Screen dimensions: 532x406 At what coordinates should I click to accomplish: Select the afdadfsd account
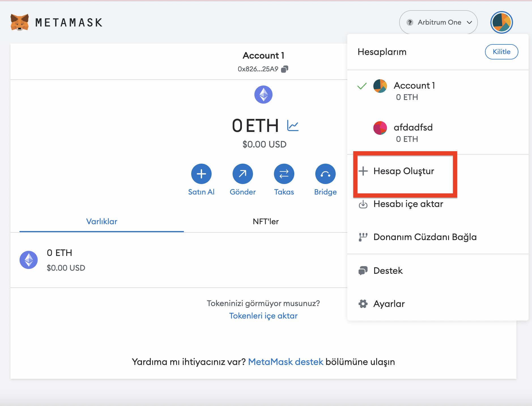coord(438,133)
